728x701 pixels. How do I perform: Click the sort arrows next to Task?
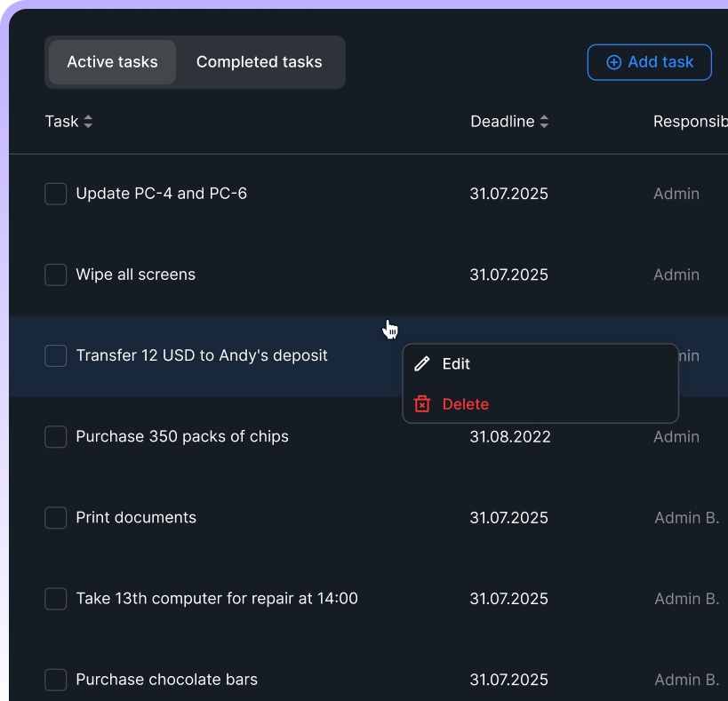(88, 122)
